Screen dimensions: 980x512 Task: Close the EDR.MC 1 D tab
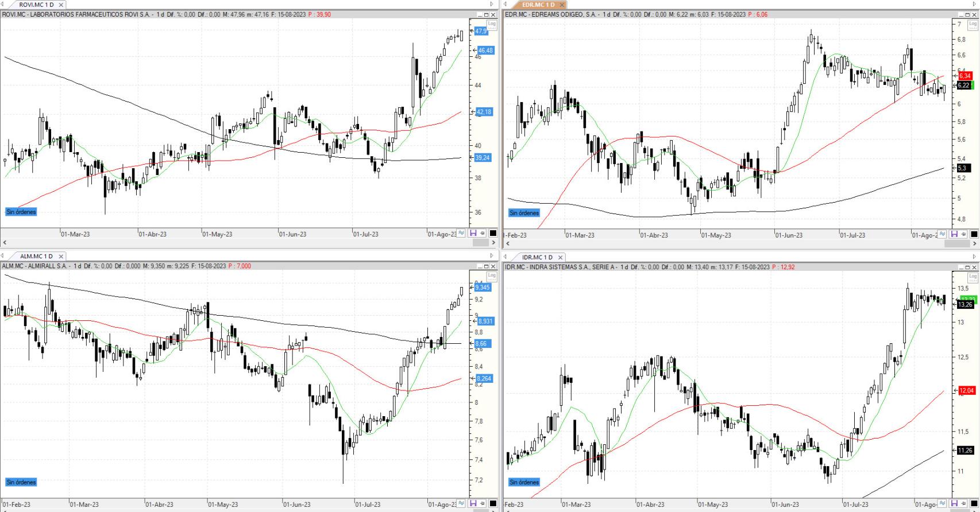pos(562,5)
